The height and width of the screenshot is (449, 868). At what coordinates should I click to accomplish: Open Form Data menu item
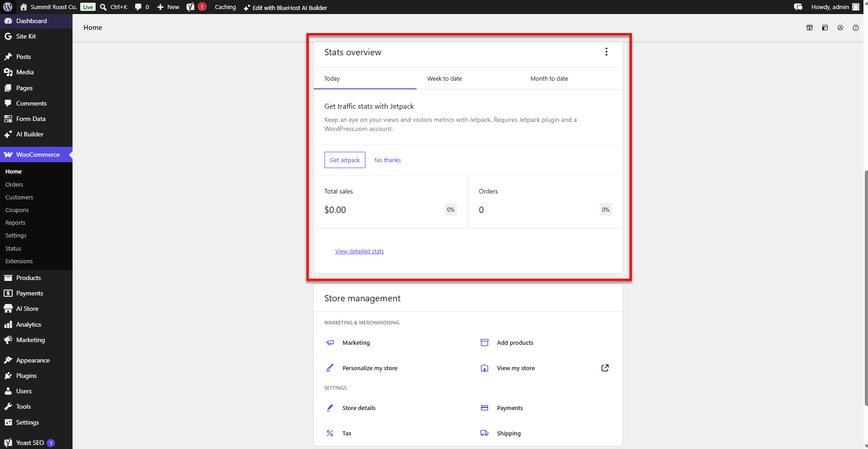click(x=36, y=119)
